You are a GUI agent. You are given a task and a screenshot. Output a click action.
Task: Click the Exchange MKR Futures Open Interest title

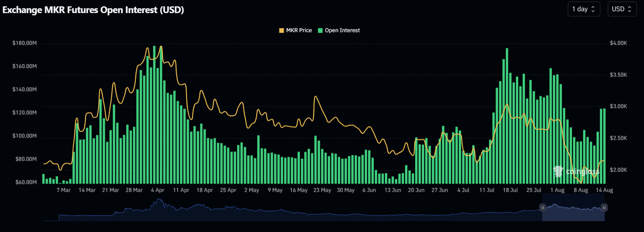coord(93,10)
